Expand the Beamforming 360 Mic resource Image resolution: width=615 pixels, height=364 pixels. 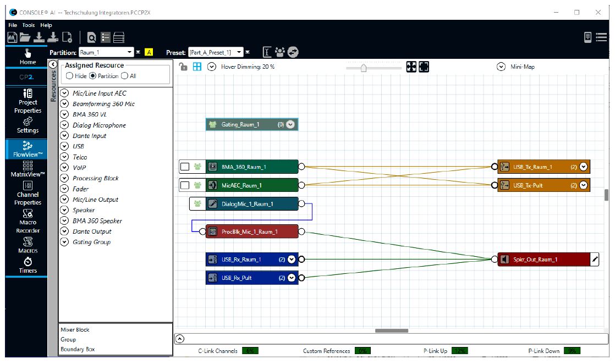[x=64, y=104]
